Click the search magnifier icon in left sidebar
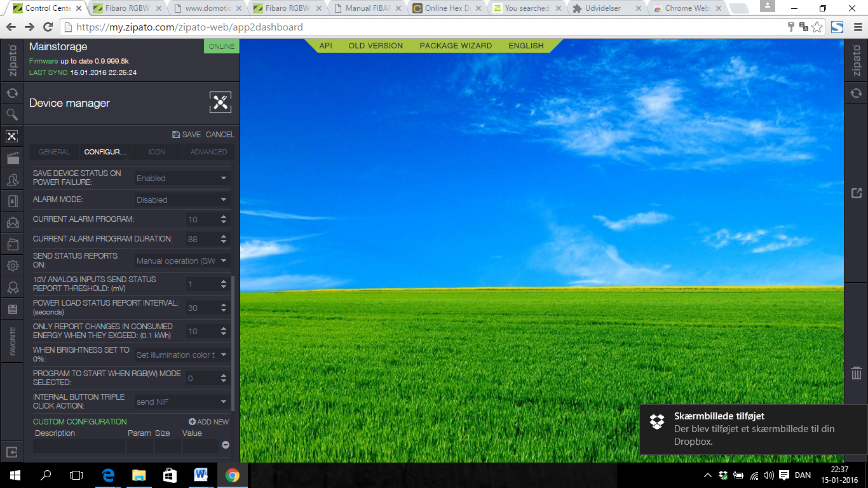The image size is (868, 488). (12, 114)
